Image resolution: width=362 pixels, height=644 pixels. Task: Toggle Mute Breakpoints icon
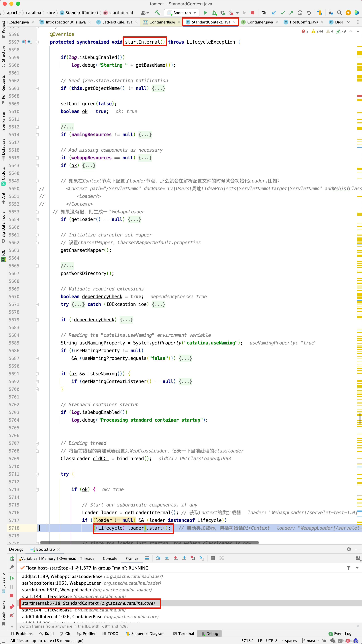tap(12, 615)
